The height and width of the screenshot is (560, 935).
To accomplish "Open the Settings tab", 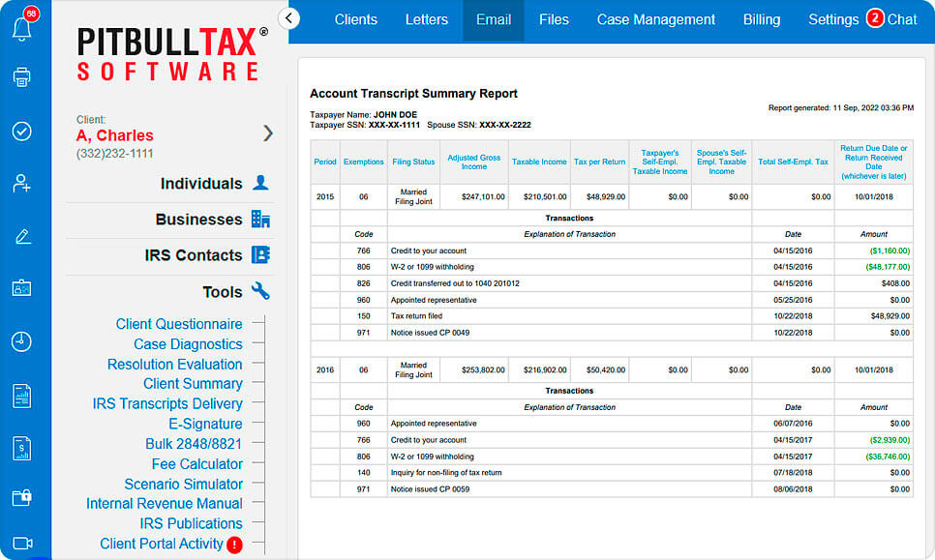I will 833,19.
